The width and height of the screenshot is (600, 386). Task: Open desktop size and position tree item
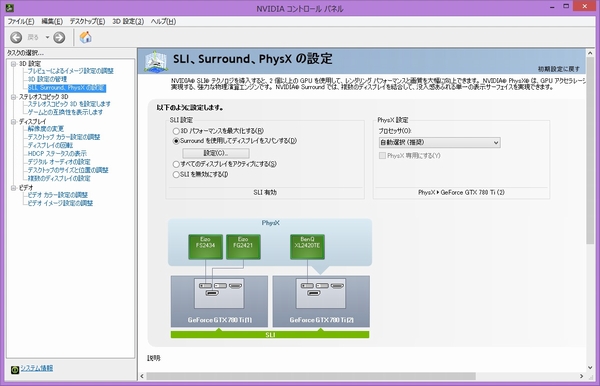[68, 170]
